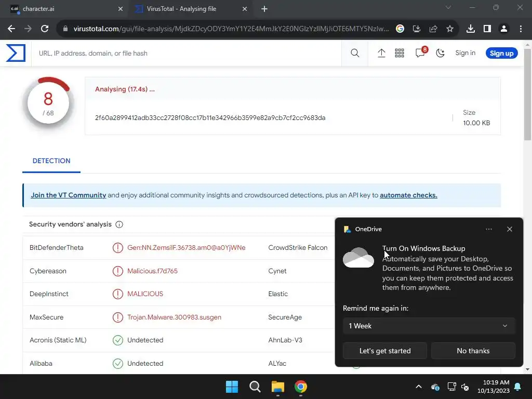Viewport: 532px width, 399px height.
Task: Click the BitDefenderTheta warning icon
Action: (118, 248)
